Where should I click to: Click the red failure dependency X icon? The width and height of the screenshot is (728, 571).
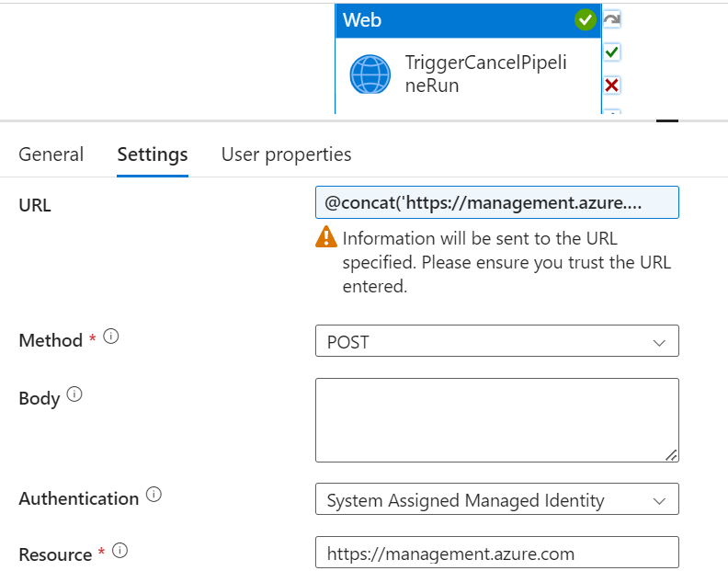[x=612, y=85]
